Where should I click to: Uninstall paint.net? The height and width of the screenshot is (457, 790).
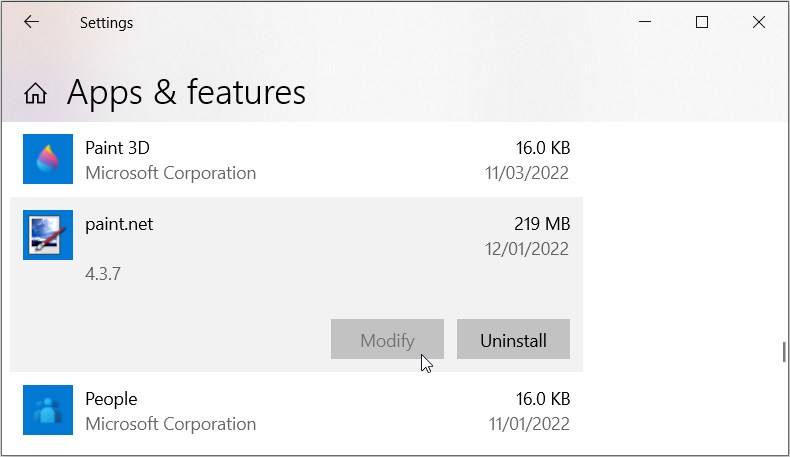(513, 340)
